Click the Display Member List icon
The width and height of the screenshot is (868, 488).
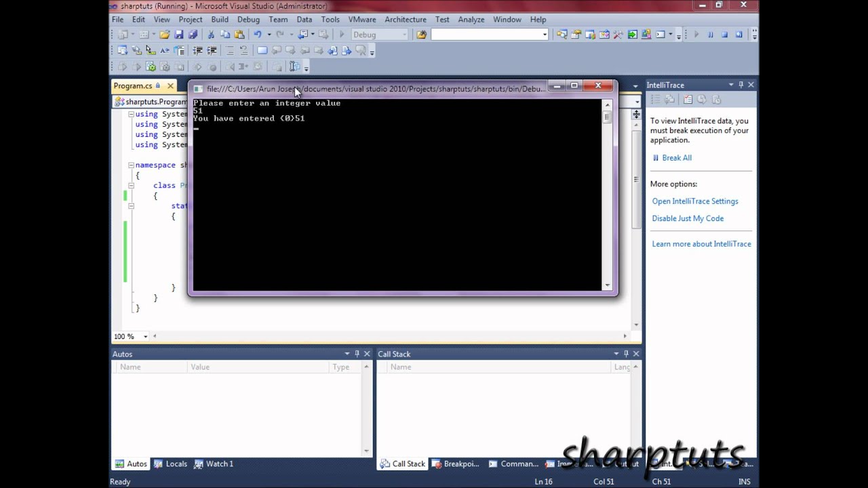122,51
